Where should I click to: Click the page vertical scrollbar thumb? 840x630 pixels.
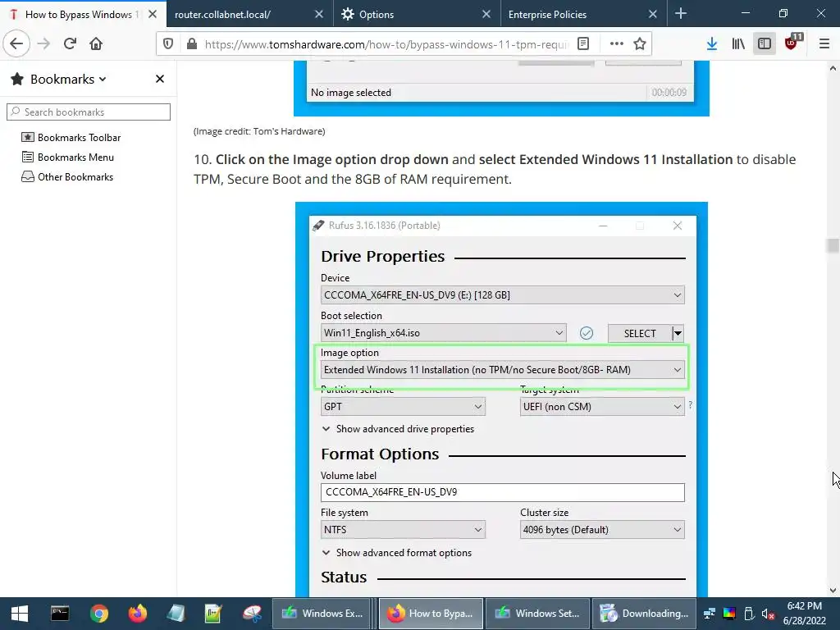pos(833,246)
